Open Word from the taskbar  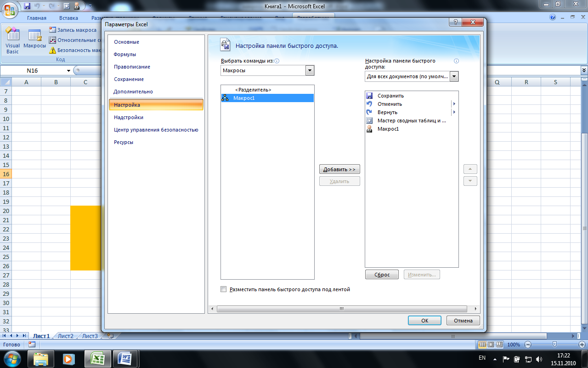125,358
